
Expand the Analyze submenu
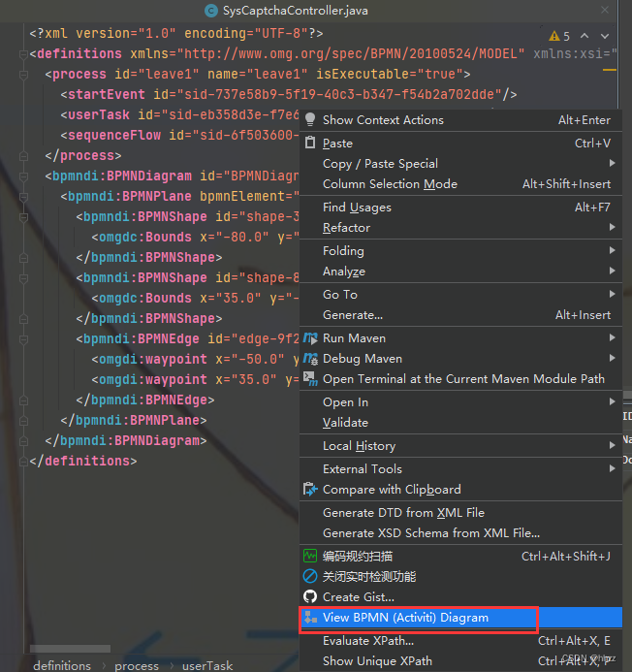click(x=460, y=272)
